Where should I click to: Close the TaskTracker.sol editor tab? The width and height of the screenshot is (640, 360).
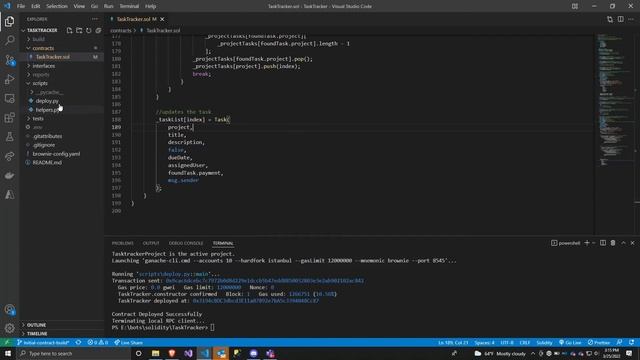click(162, 19)
